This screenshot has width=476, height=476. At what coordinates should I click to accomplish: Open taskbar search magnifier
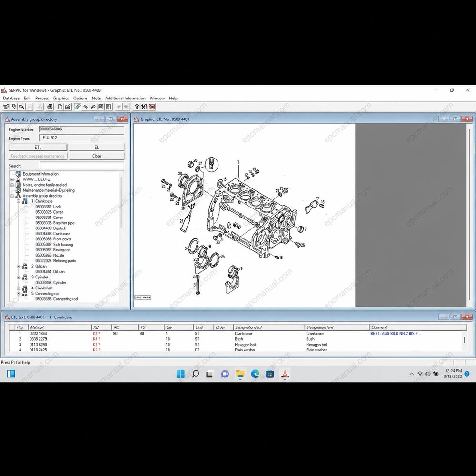pyautogui.click(x=196, y=374)
